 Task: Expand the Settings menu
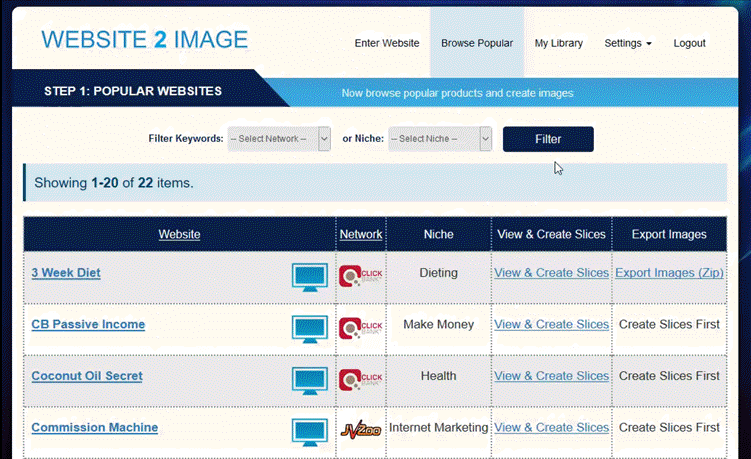tap(628, 43)
